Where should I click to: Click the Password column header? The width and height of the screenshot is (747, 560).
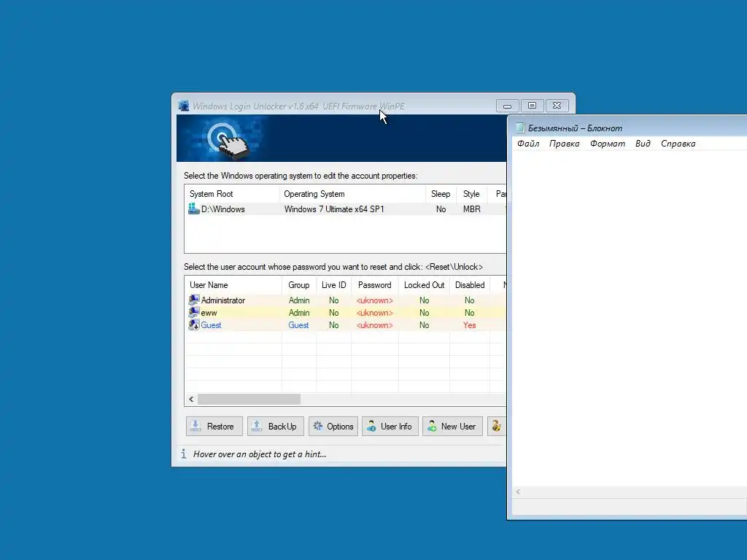tap(374, 285)
